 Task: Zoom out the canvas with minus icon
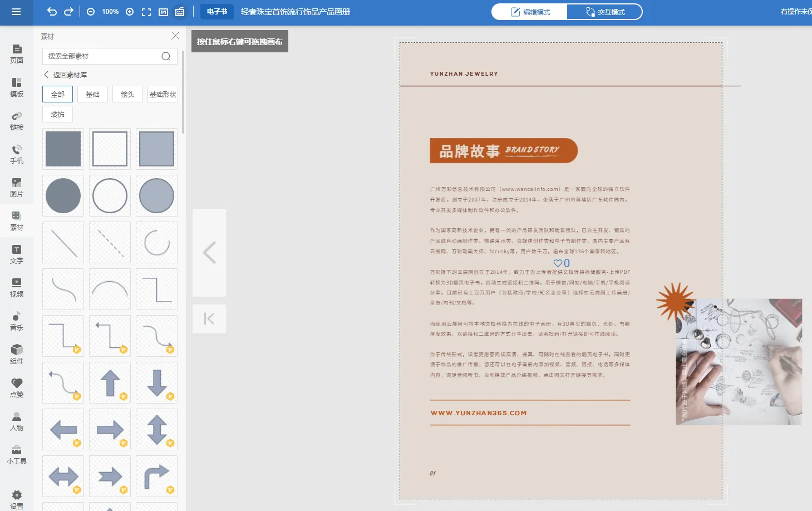(x=91, y=12)
